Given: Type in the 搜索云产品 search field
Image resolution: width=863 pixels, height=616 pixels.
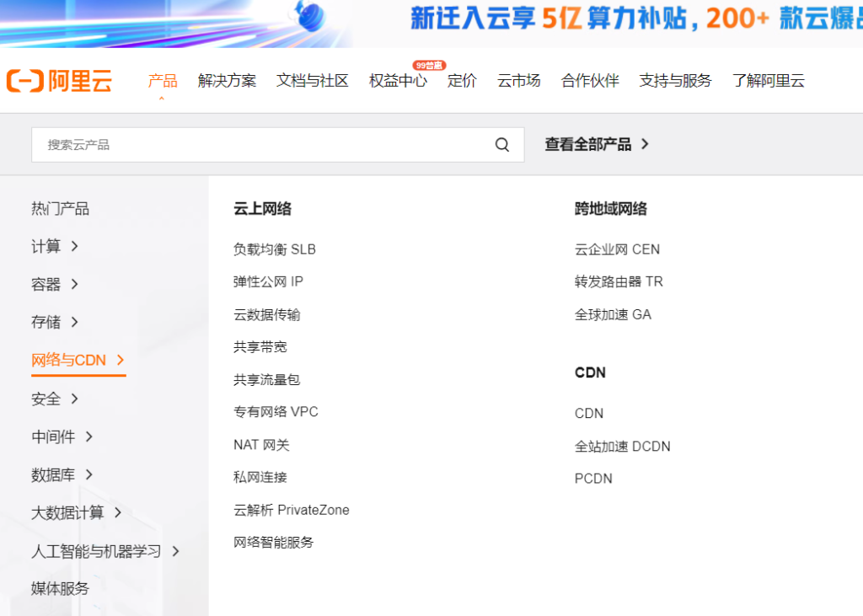Looking at the screenshot, I should pyautogui.click(x=261, y=145).
